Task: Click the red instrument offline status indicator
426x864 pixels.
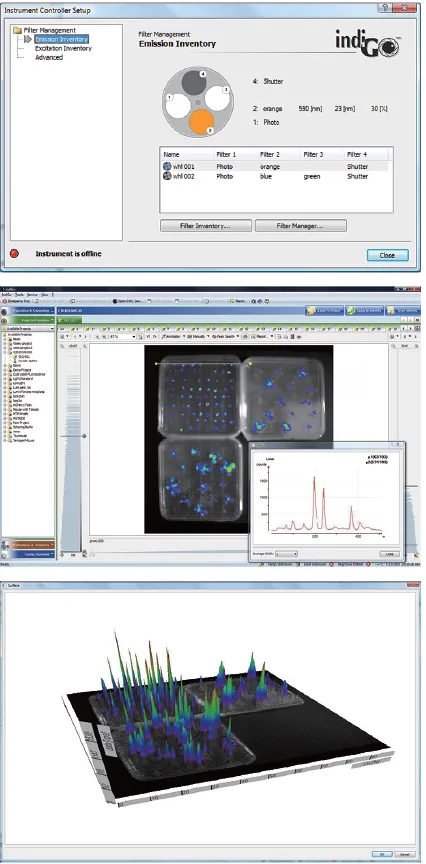Action: pyautogui.click(x=14, y=254)
